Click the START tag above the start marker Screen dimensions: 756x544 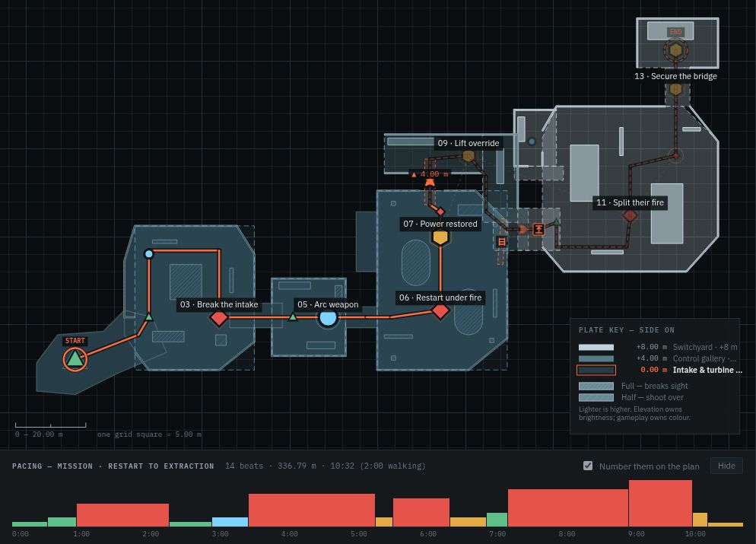point(75,341)
